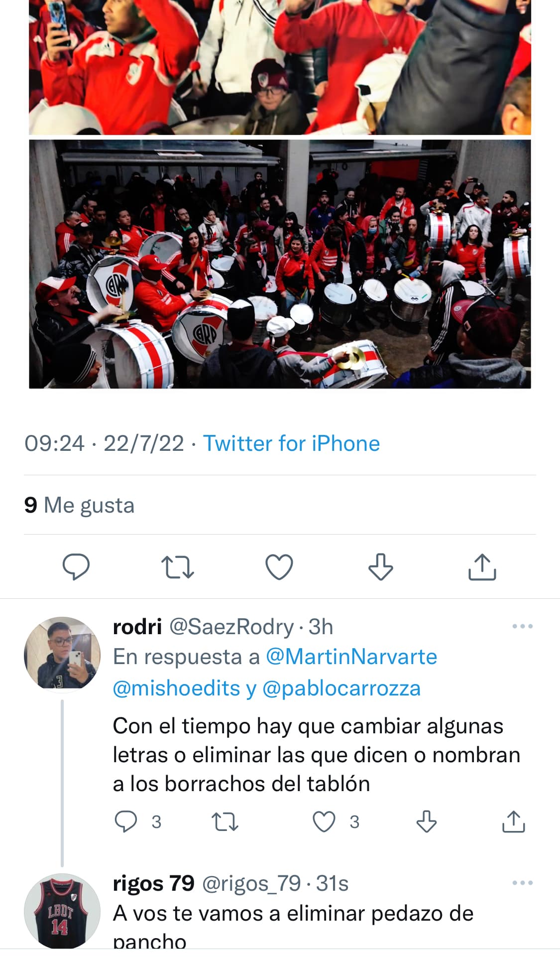Screen dimensions: 560x961
Task: Tap the reply icon on main tweet
Action: (x=76, y=567)
